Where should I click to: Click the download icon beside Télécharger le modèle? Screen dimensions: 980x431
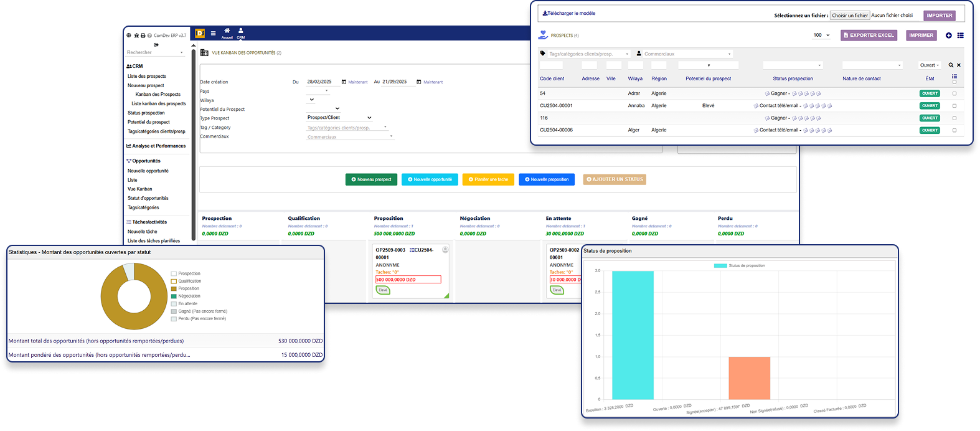click(545, 13)
